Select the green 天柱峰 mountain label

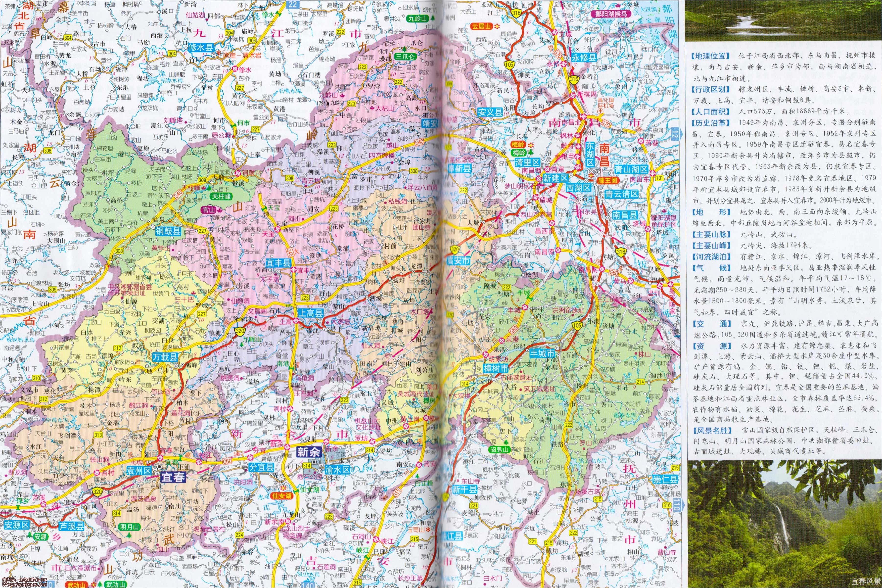point(222,196)
